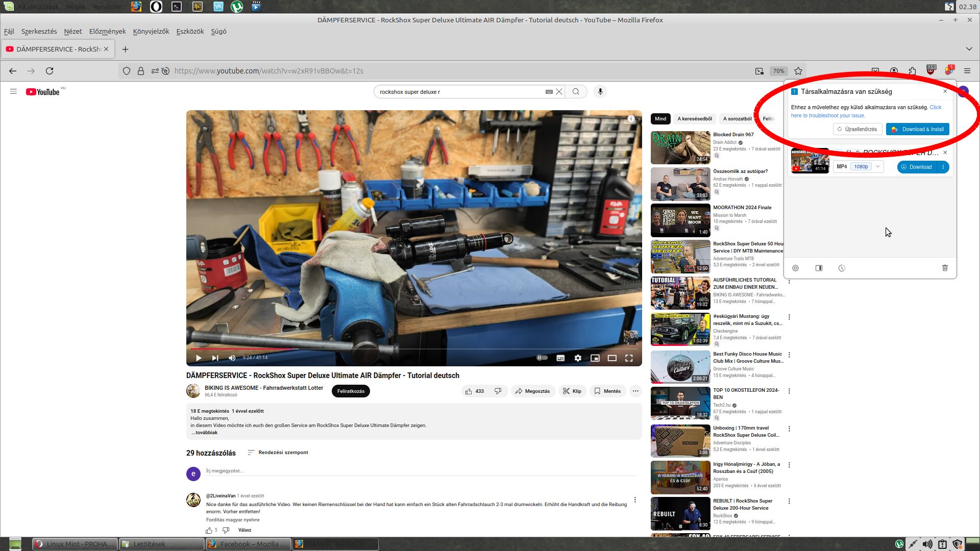Open the Eszközök menu
Screen dimensions: 980x551
190,31
